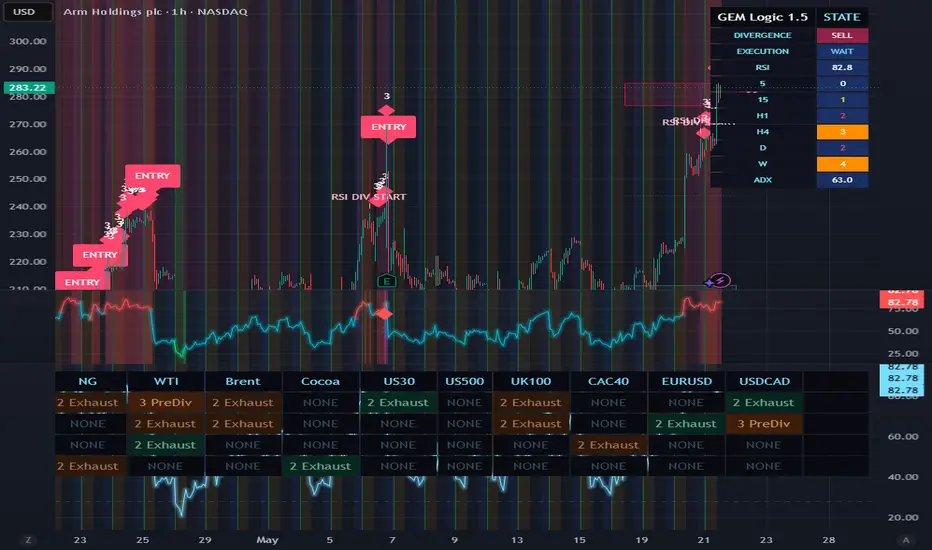Click the orange W value cell
The height and width of the screenshot is (550, 932).
(842, 164)
